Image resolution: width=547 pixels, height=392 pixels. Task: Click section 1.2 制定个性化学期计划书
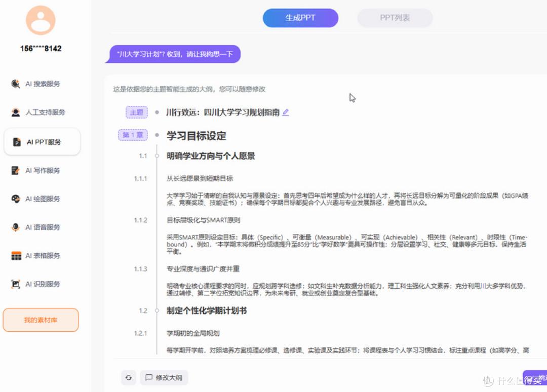[207, 311]
